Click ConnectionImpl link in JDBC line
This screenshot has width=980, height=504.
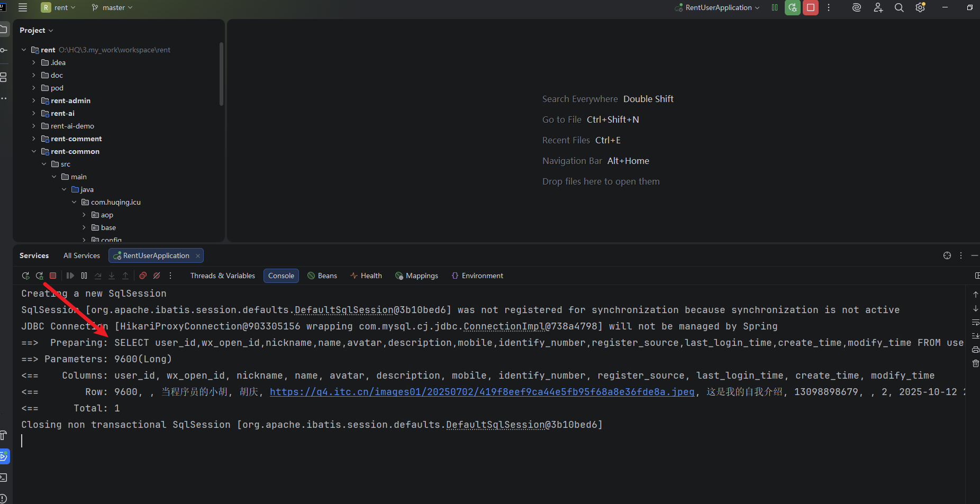[504, 326]
